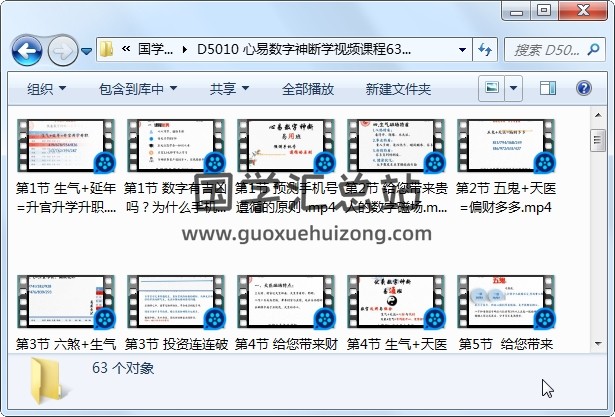This screenshot has height=417, width=615.
Task: Click the Back navigation arrow
Action: [x=27, y=49]
